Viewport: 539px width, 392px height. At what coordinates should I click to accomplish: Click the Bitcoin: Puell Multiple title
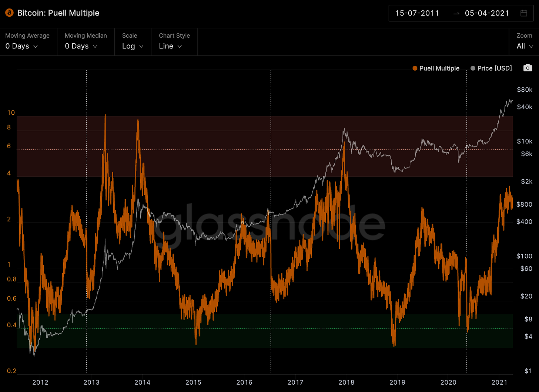click(58, 13)
